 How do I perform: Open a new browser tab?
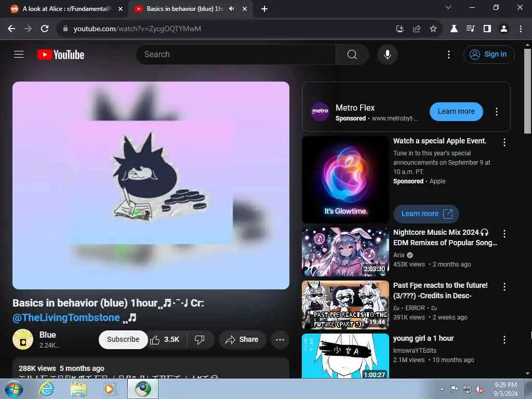[264, 9]
